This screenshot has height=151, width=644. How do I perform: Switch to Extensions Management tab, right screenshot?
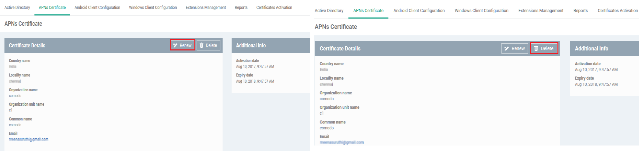point(541,11)
